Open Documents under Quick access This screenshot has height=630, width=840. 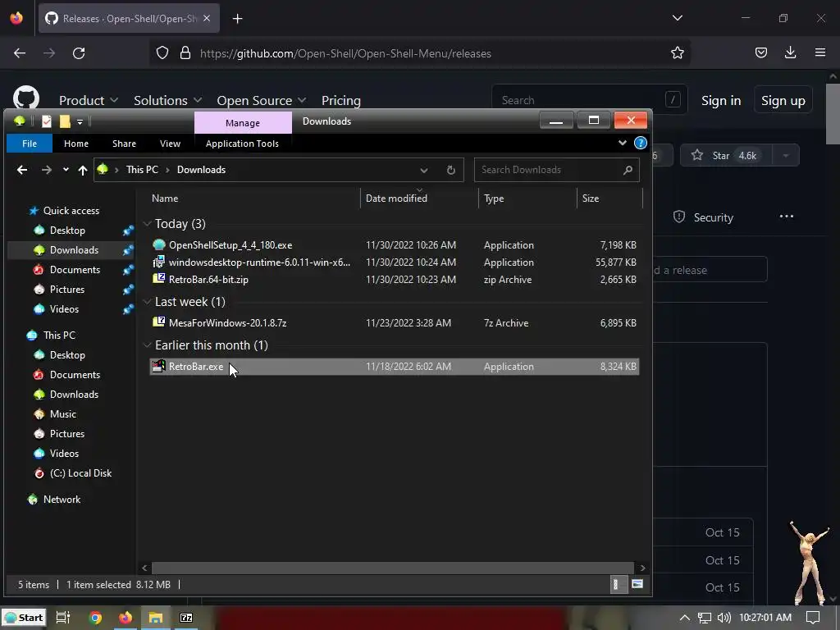tap(75, 269)
